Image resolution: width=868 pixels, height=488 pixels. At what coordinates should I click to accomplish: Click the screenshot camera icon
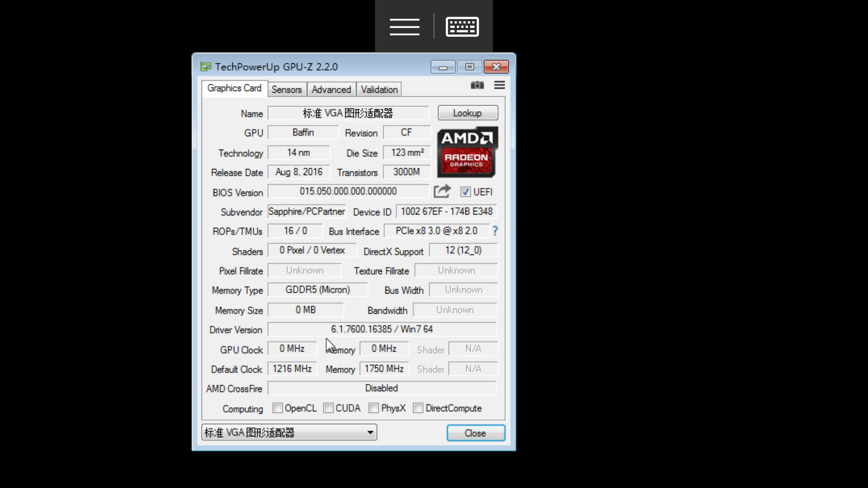tap(477, 85)
